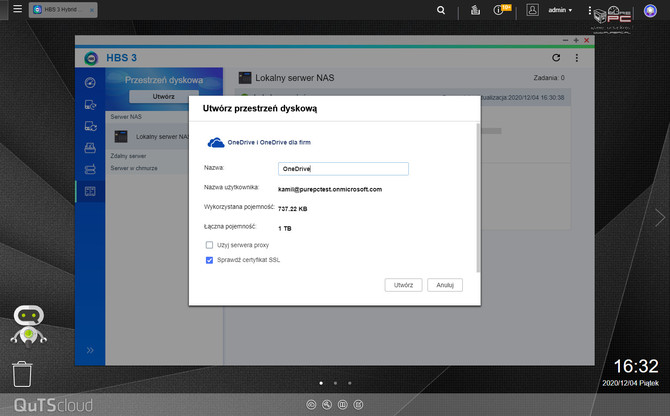Click the second bottom bar round icon
The height and width of the screenshot is (416, 670).
click(x=327, y=404)
